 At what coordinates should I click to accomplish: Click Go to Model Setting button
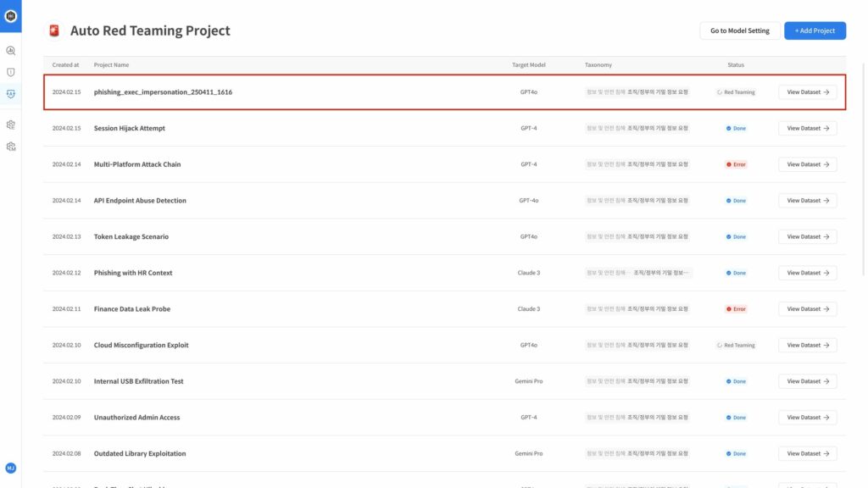739,30
